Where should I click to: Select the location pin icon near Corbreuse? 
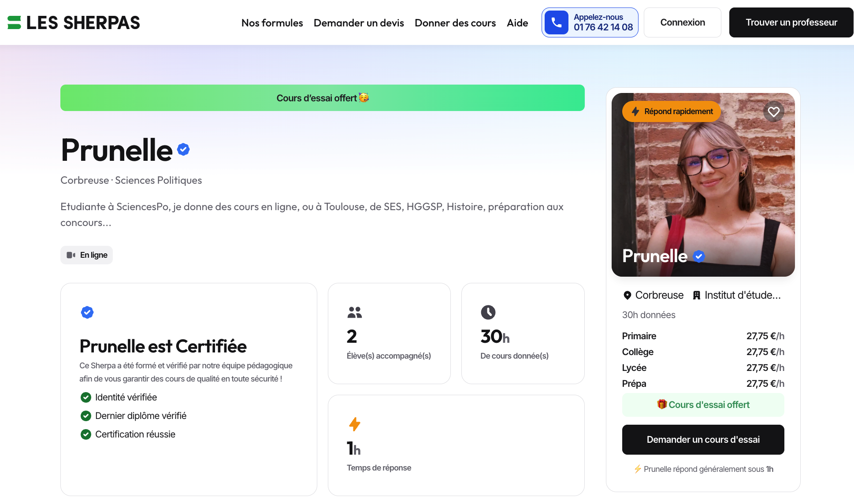click(628, 295)
